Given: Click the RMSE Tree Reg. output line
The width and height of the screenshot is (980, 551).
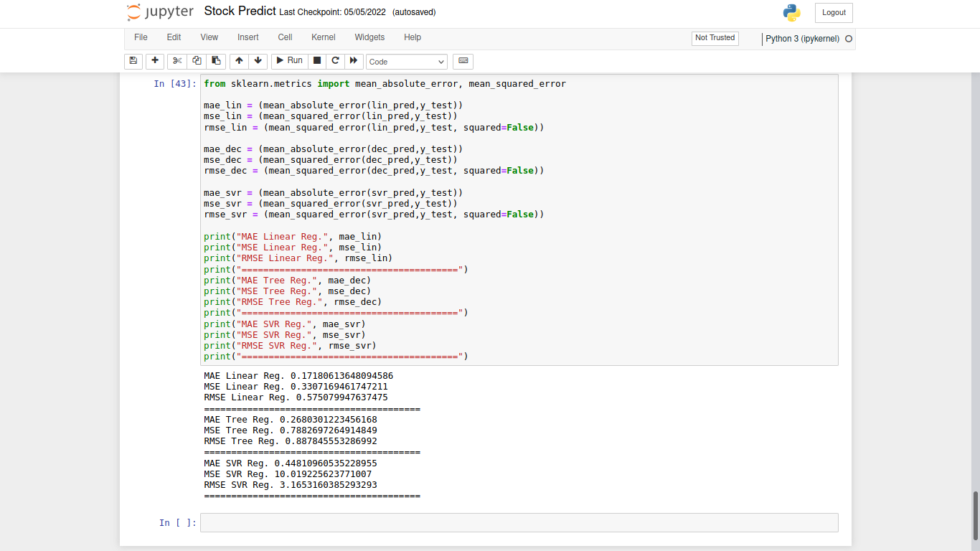Looking at the screenshot, I should [291, 441].
